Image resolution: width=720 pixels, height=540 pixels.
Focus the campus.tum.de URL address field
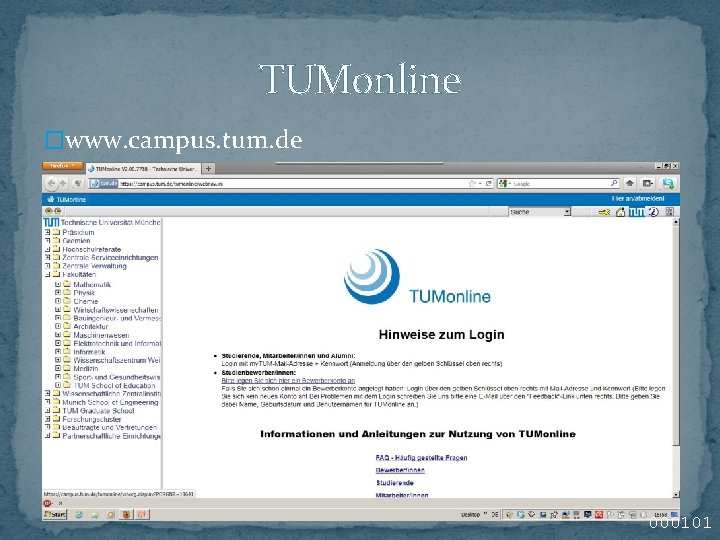point(292,184)
